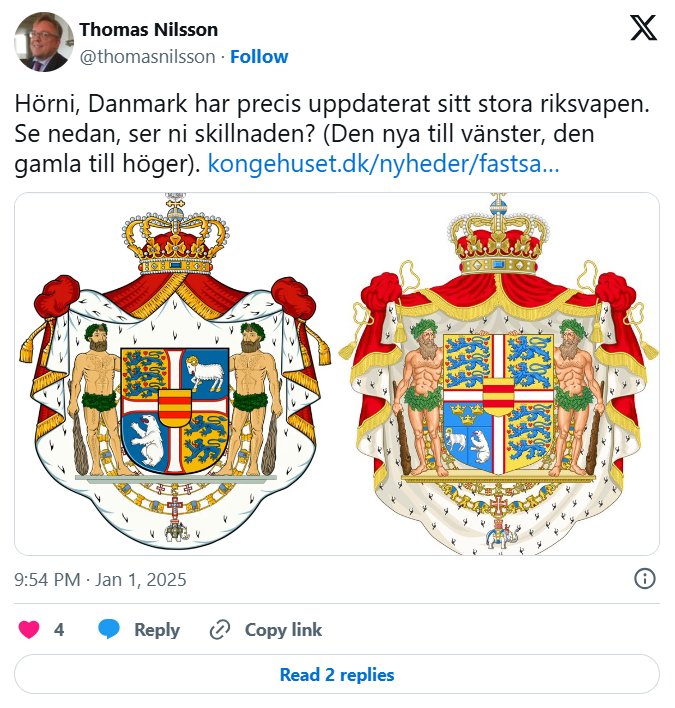The height and width of the screenshot is (708, 675).
Task: Click the X logo icon
Action: (643, 29)
